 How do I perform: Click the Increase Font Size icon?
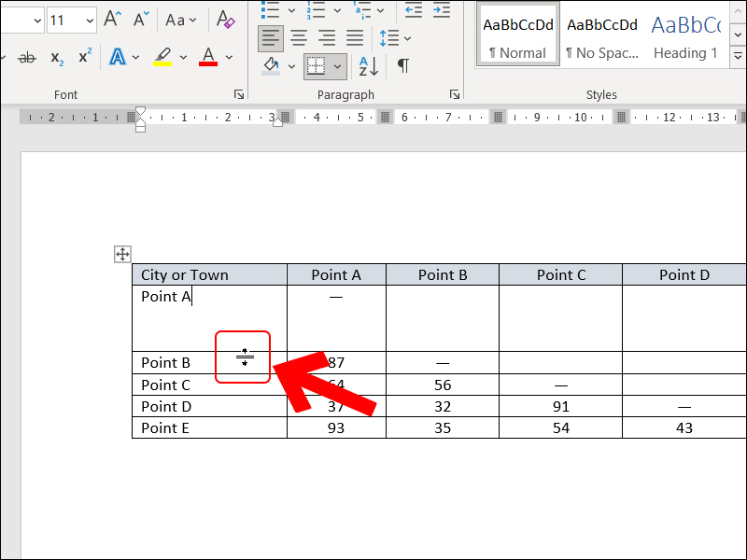pyautogui.click(x=113, y=19)
